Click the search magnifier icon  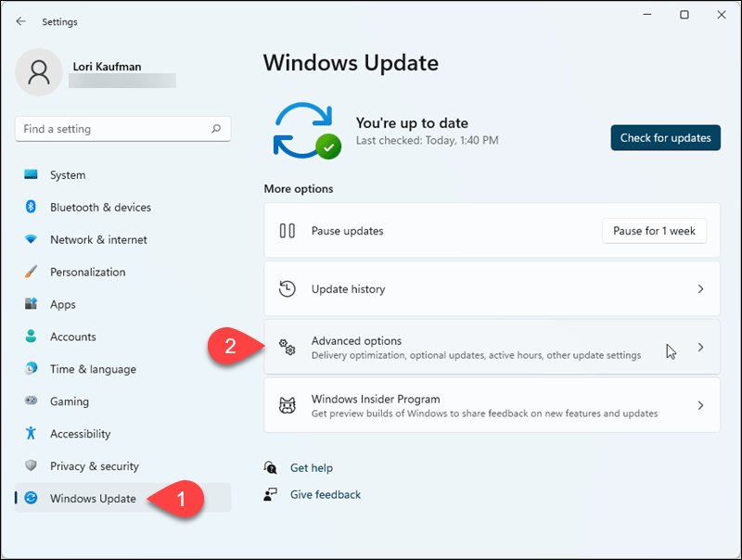point(216,129)
